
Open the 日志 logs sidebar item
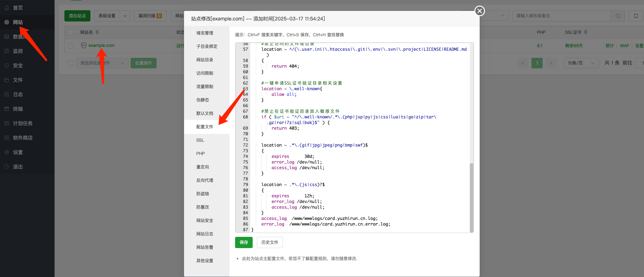click(27, 94)
